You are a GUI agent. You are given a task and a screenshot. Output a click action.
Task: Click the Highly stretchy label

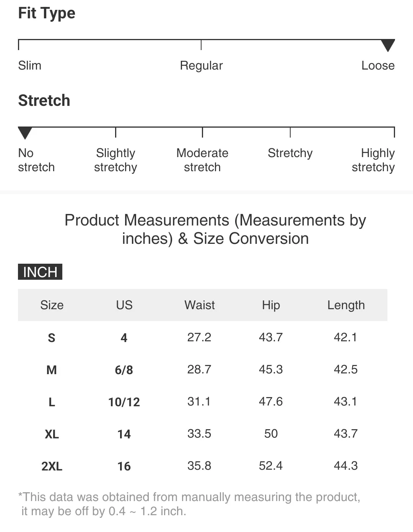click(x=373, y=160)
